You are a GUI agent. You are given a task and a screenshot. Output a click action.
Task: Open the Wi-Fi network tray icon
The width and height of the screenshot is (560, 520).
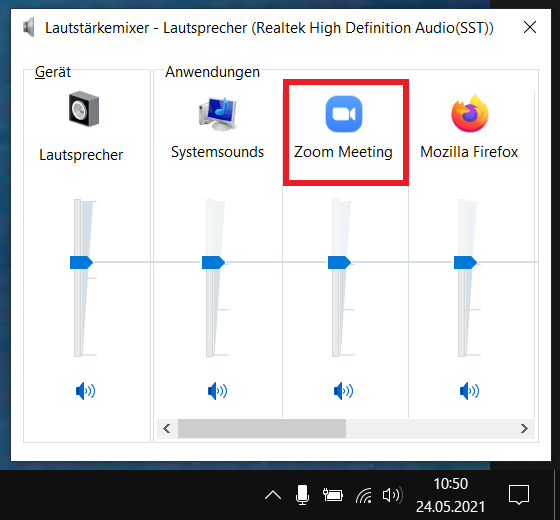[x=364, y=496]
